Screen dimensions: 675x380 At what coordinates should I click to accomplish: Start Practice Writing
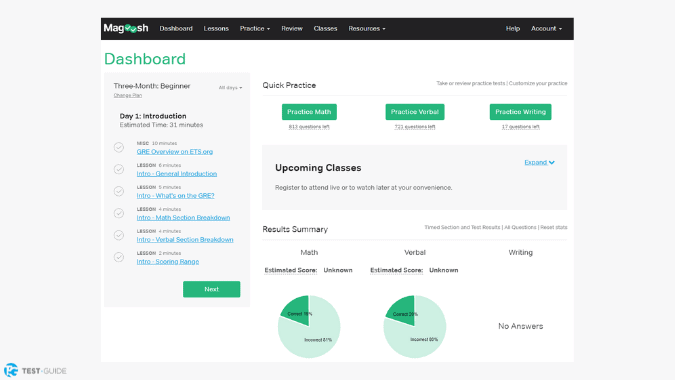520,112
